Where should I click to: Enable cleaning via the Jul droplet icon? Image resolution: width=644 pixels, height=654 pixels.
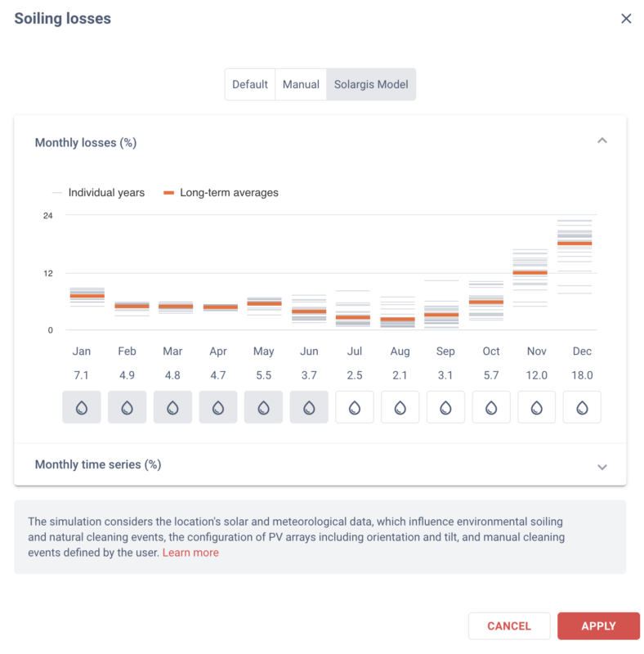tap(355, 406)
